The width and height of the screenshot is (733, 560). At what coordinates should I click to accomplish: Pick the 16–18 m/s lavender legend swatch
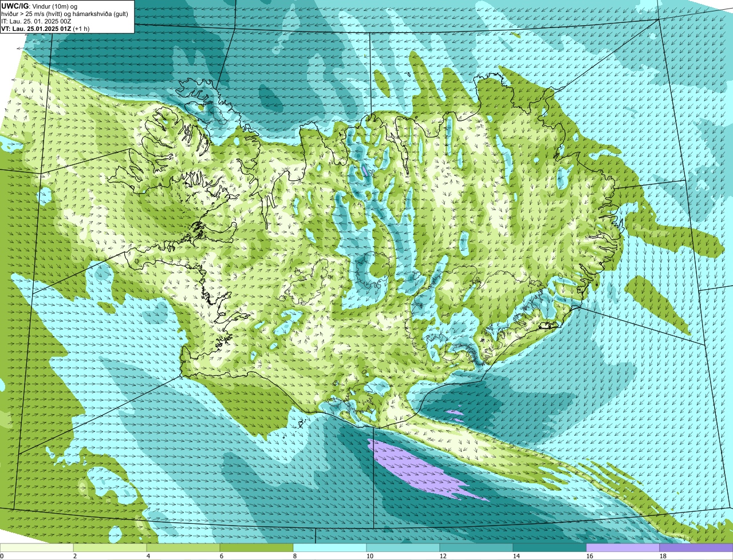623,548
